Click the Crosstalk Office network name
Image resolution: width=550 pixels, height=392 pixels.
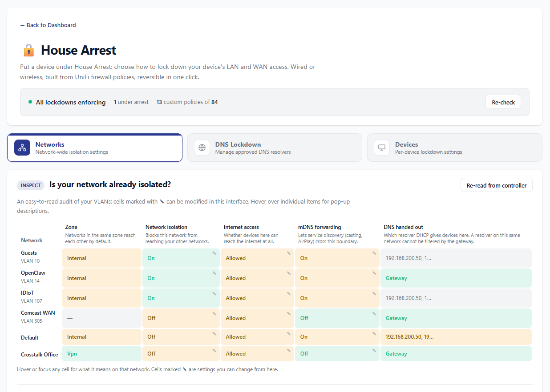[40, 354]
